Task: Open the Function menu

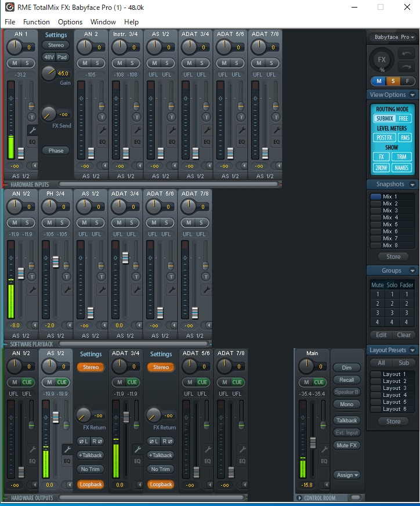Action: pos(37,21)
